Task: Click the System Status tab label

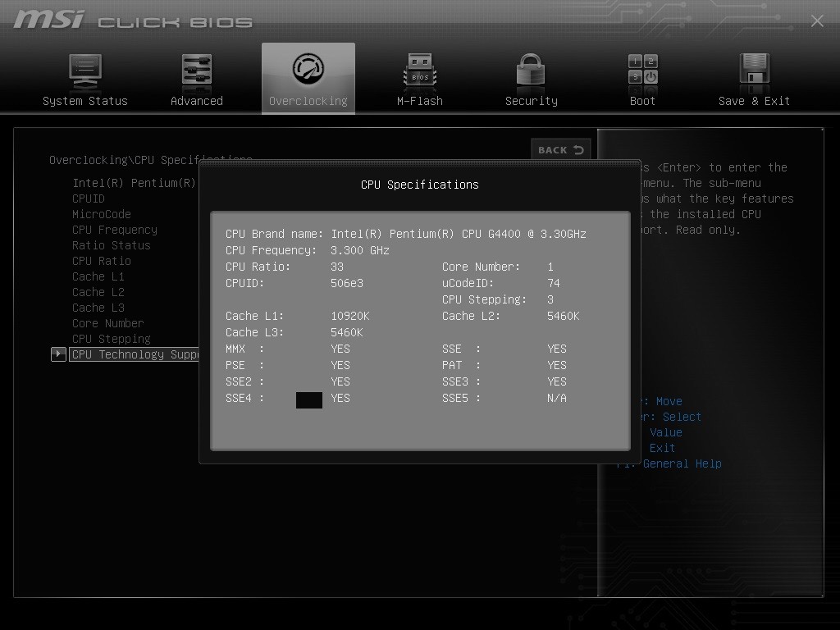Action: pyautogui.click(x=85, y=101)
